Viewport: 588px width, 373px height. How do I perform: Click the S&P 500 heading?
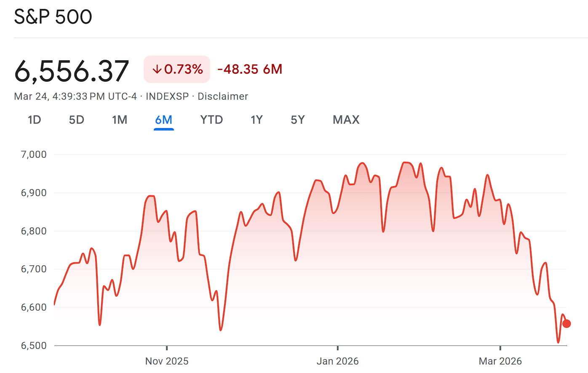pos(53,17)
